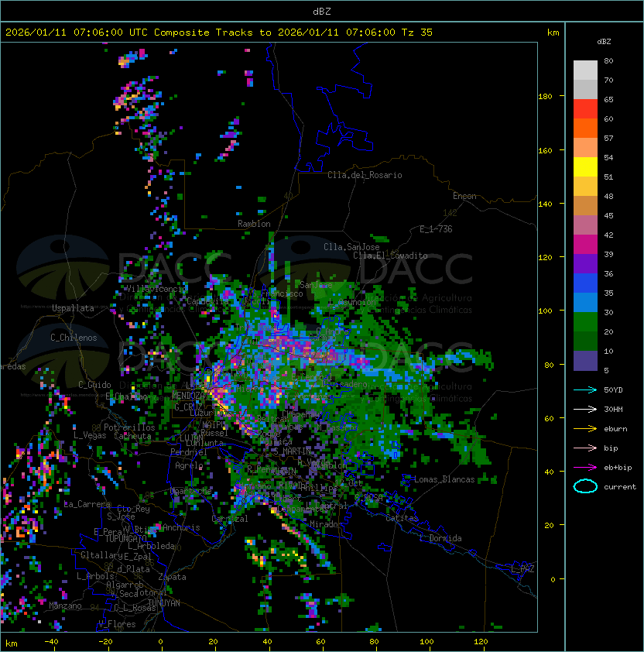The image size is (644, 652).
Task: Click the 'Catitas' map label
Action: click(402, 518)
